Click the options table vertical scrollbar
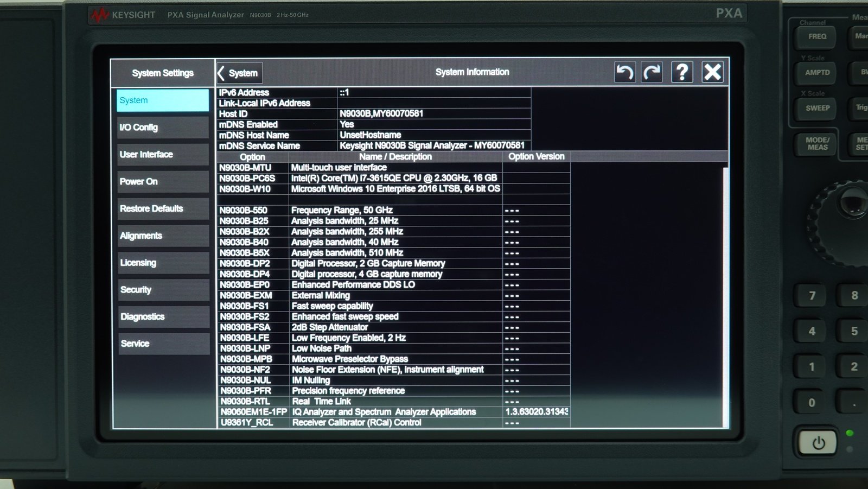Viewport: 868px width, 489px height. 725,297
